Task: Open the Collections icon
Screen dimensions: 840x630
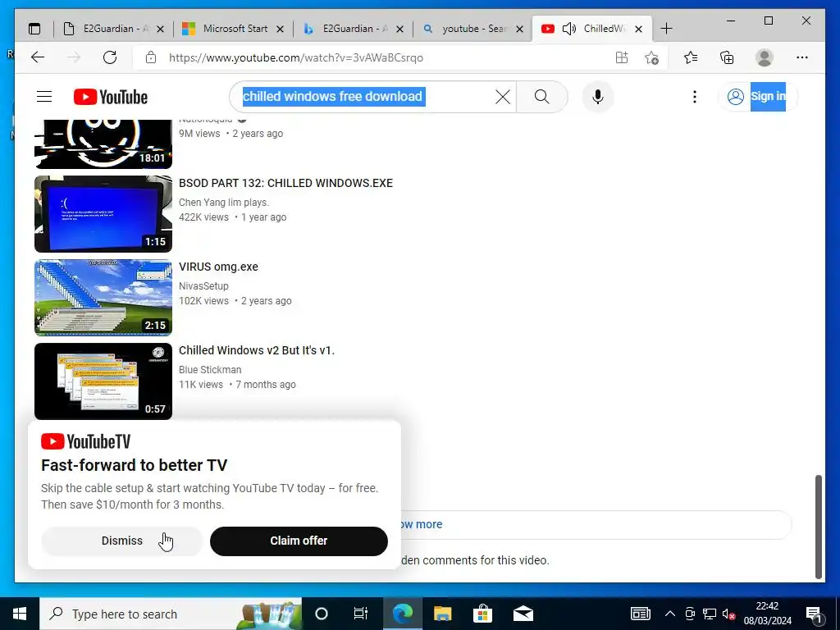Action: click(727, 57)
